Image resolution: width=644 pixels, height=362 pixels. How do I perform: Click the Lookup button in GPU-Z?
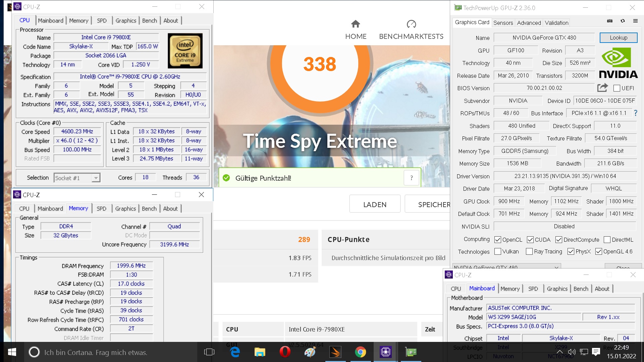[619, 38]
